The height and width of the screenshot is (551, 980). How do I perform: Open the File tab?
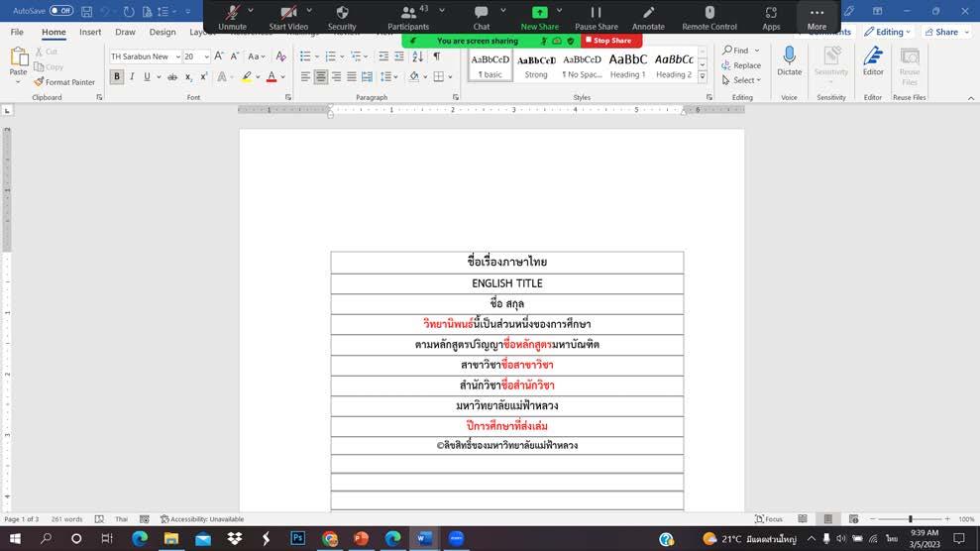[x=17, y=32]
